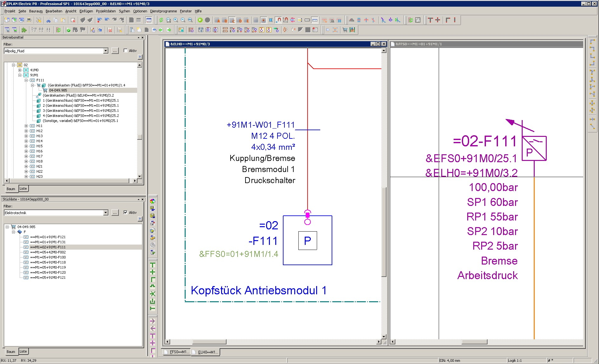Click the ... button next to Allpolig_Fluid filter
This screenshot has width=599, height=364.
pyautogui.click(x=115, y=51)
